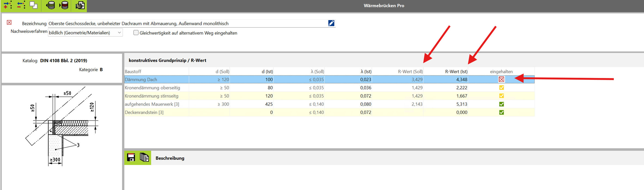Click the green database import icon
This screenshot has width=644, height=190.
[x=50, y=5]
